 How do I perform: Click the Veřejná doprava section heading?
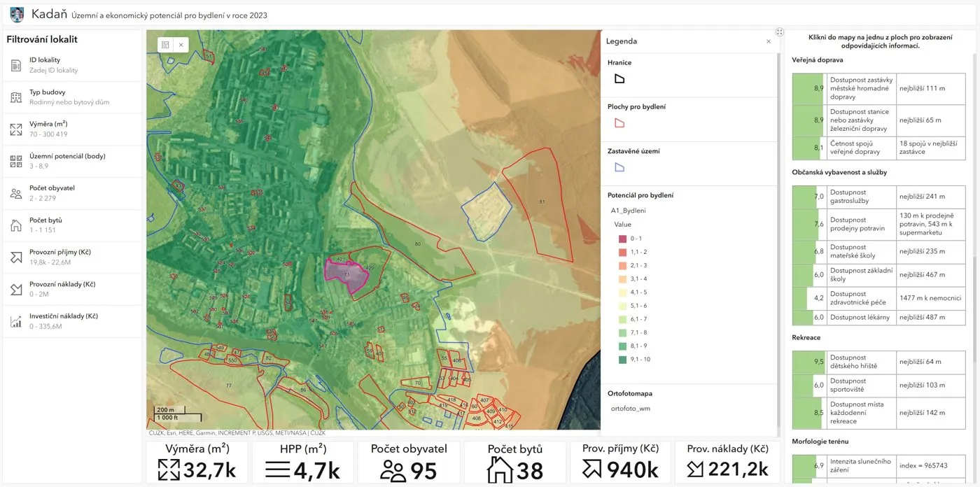point(818,59)
